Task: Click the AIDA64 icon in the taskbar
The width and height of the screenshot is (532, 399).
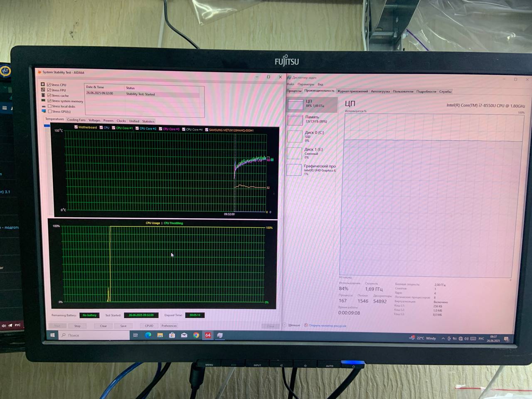Action: (x=208, y=335)
